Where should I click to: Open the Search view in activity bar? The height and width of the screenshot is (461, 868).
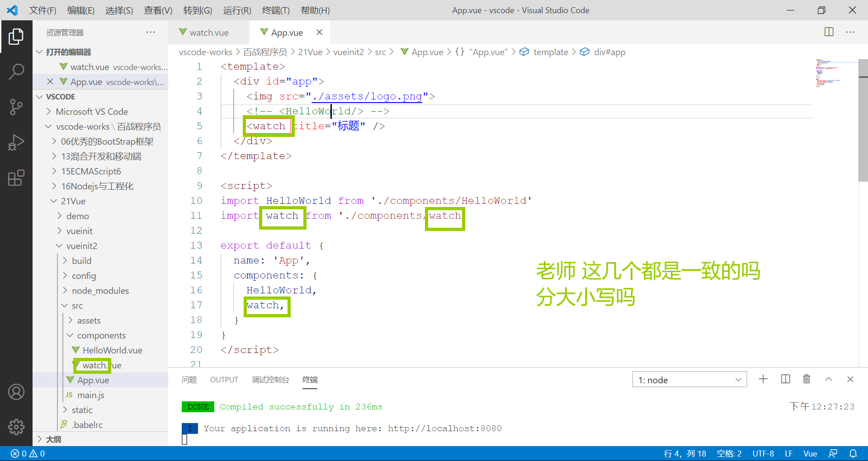(16, 71)
